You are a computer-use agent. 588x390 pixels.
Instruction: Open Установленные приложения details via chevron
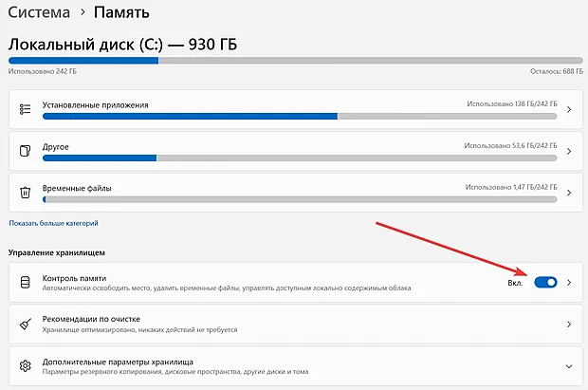tap(569, 110)
